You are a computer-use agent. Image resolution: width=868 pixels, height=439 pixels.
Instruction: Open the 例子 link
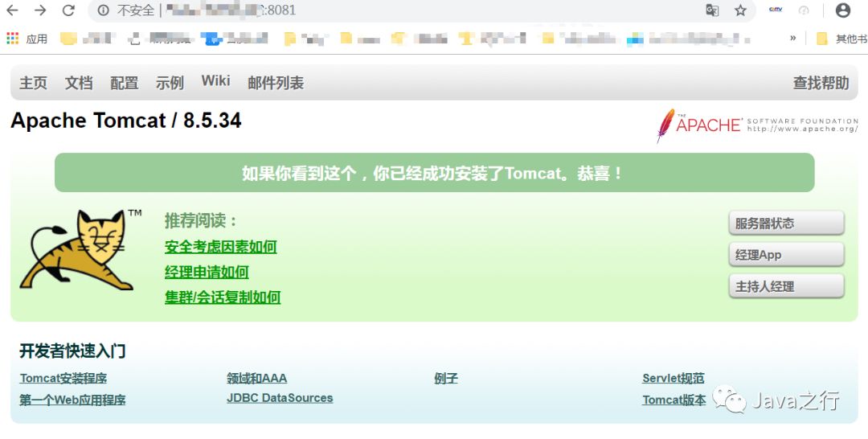coord(446,379)
